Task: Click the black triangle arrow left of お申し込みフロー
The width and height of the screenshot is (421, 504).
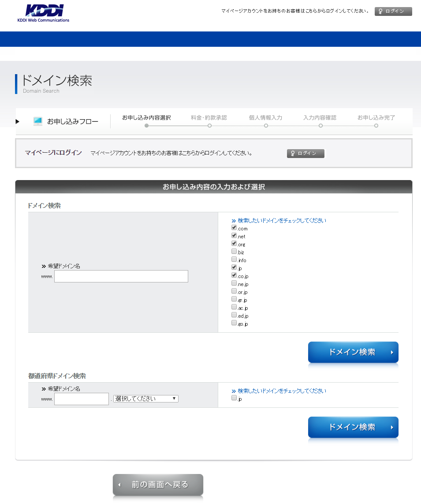Action: coord(18,121)
